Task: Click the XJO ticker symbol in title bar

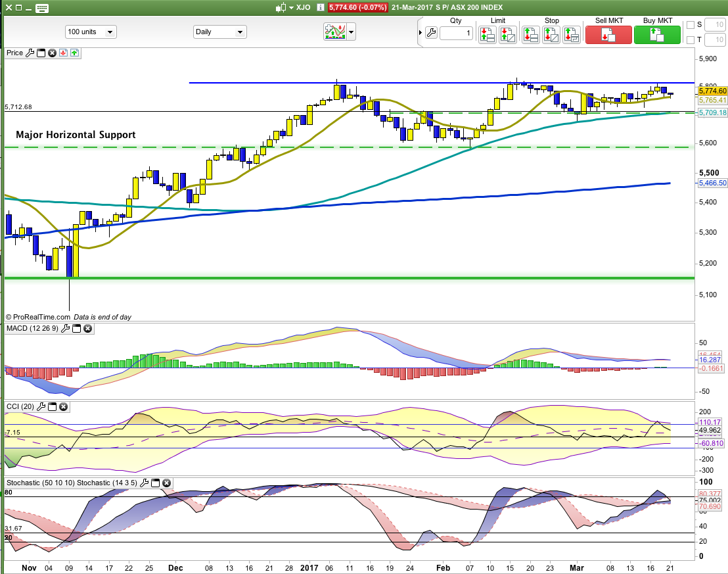Action: 303,7
